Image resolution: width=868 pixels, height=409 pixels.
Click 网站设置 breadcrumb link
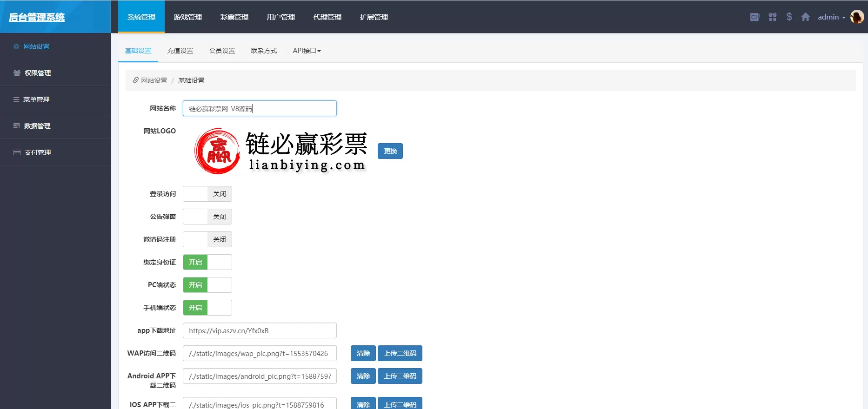click(x=154, y=80)
